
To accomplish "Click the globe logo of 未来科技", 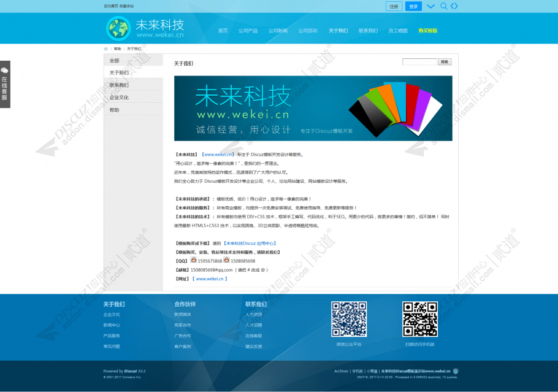I will pos(118,28).
